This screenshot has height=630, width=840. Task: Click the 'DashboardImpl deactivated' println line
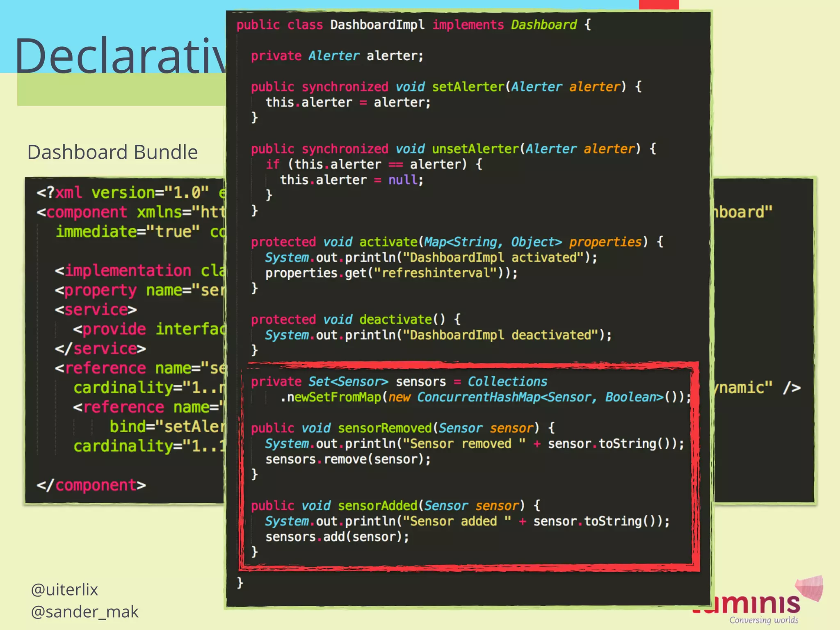438,335
